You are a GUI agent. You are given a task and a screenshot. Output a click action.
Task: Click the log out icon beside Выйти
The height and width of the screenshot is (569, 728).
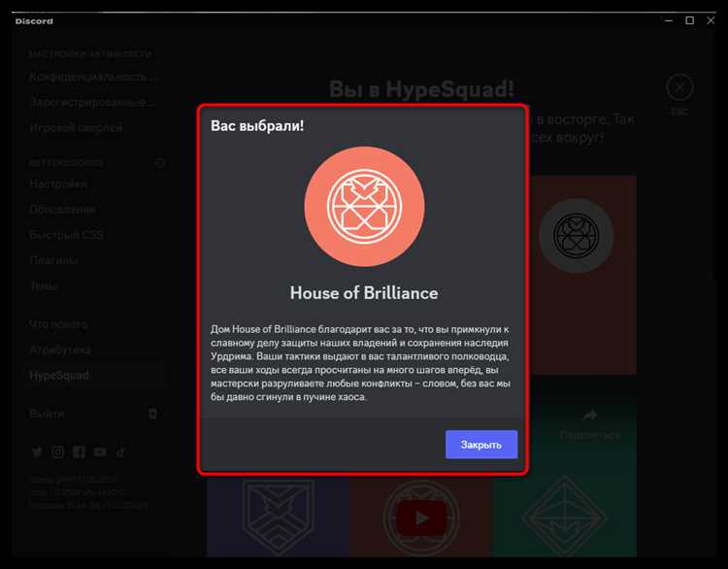[152, 414]
